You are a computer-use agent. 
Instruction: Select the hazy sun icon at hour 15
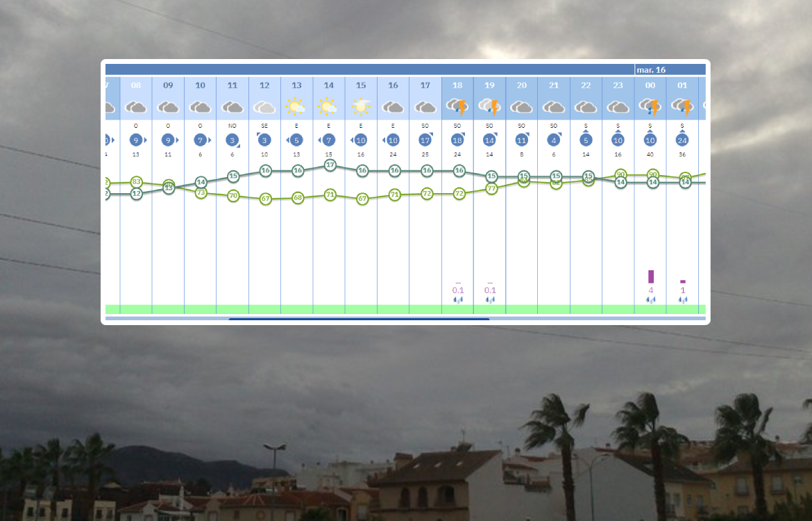[361, 107]
